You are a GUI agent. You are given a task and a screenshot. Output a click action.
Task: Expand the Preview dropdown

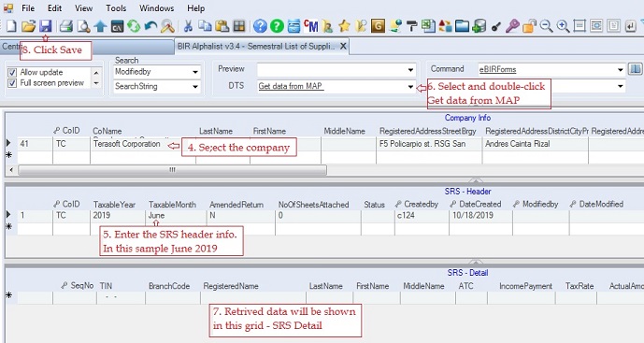point(410,70)
